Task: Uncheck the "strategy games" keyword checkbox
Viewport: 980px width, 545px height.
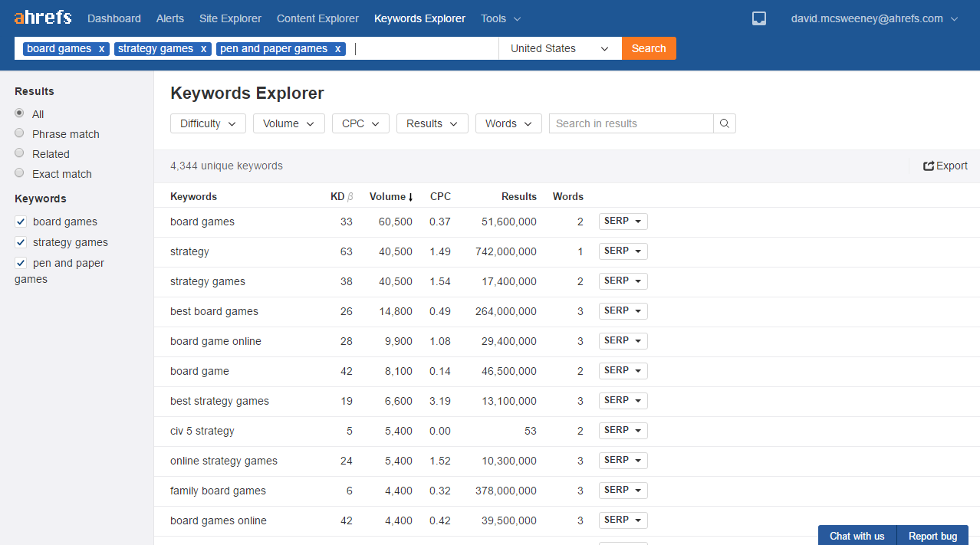Action: pyautogui.click(x=20, y=242)
